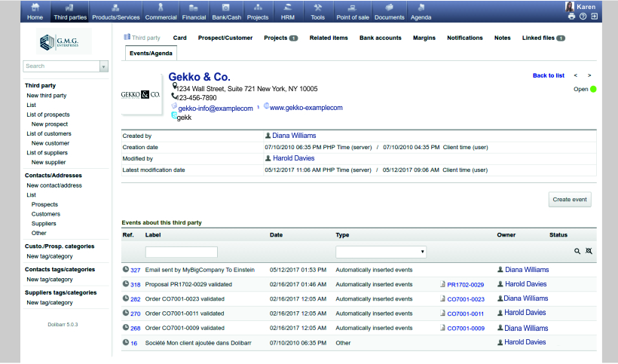This screenshot has height=364, width=618.
Task: Click the clock icon for event 327
Action: 126,269
